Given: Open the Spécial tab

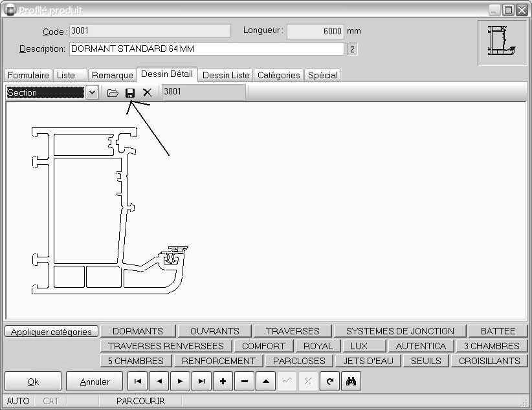Looking at the screenshot, I should 323,75.
